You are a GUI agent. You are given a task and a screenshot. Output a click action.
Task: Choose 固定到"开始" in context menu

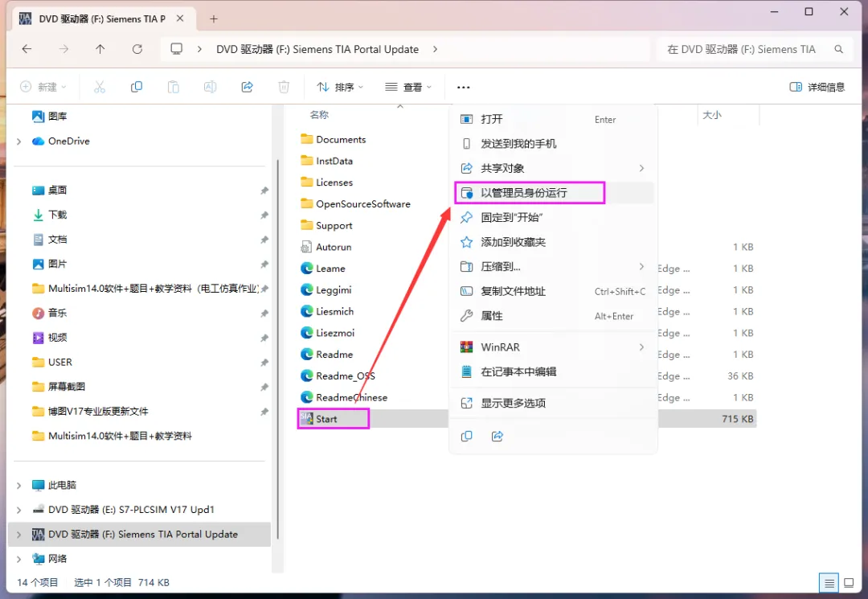[x=554, y=217]
